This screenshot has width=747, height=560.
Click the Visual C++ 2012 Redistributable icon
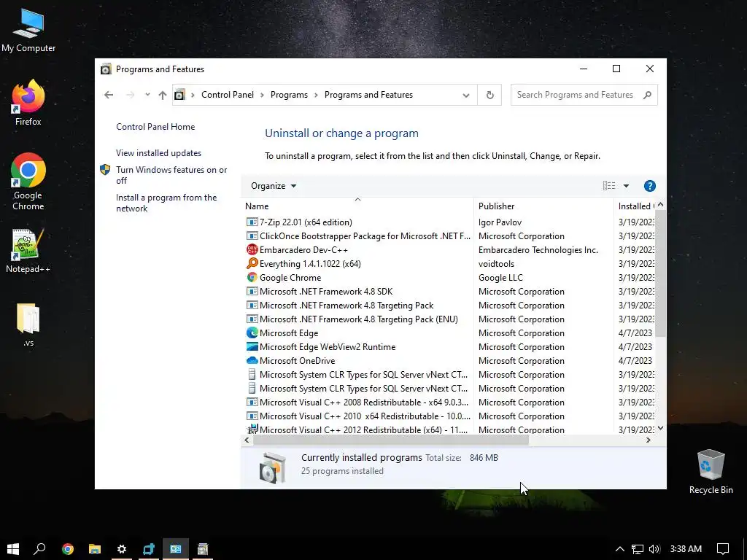[252, 429]
